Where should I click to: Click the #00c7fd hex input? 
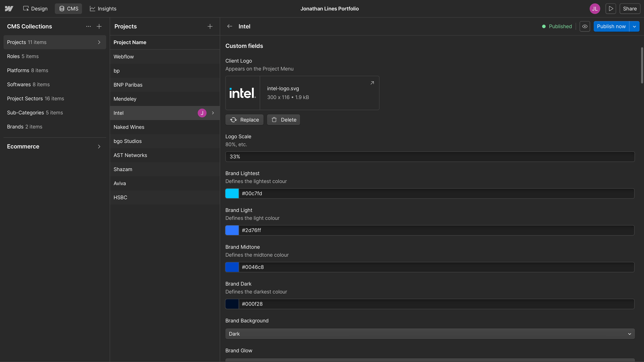(x=436, y=194)
